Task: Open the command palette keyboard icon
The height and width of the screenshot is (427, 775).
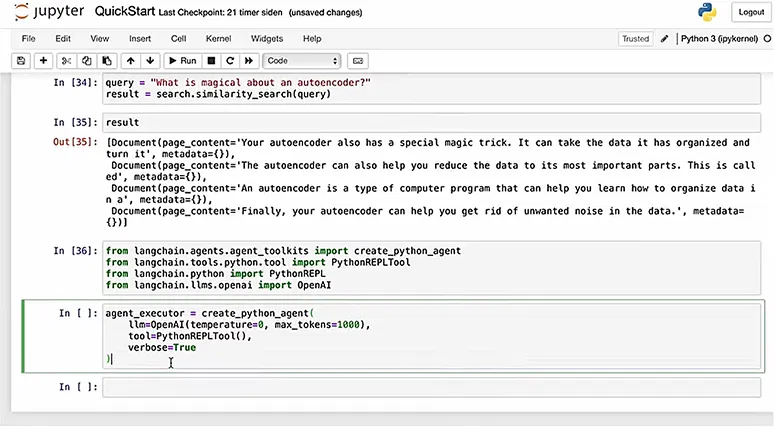Action: point(359,61)
